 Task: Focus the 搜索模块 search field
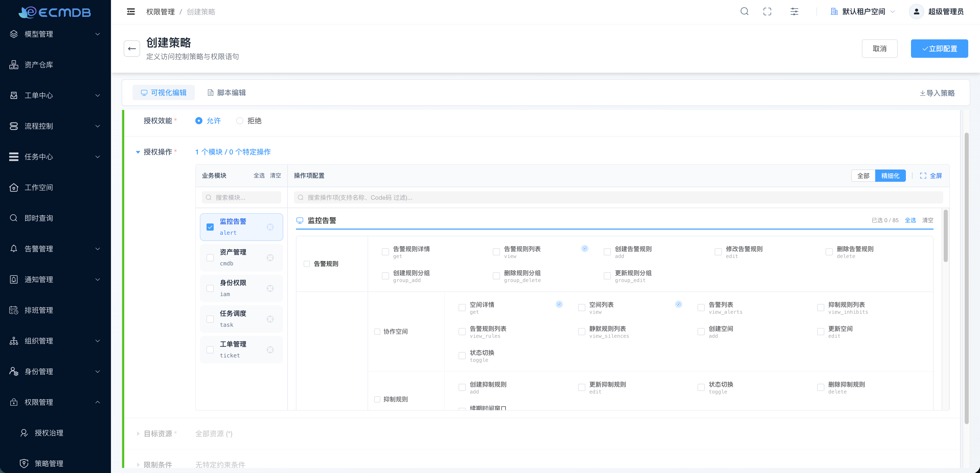click(x=242, y=197)
